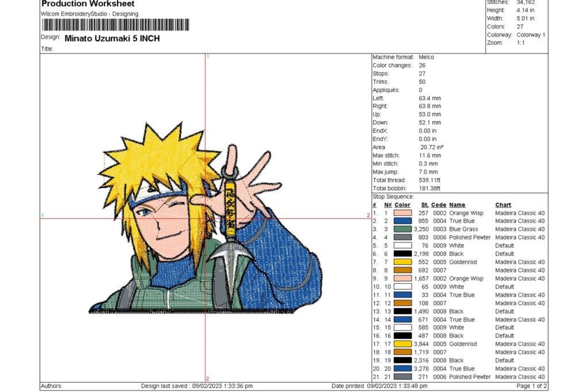
Task: Select the Height value '4.14 in'
Action: (525, 10)
